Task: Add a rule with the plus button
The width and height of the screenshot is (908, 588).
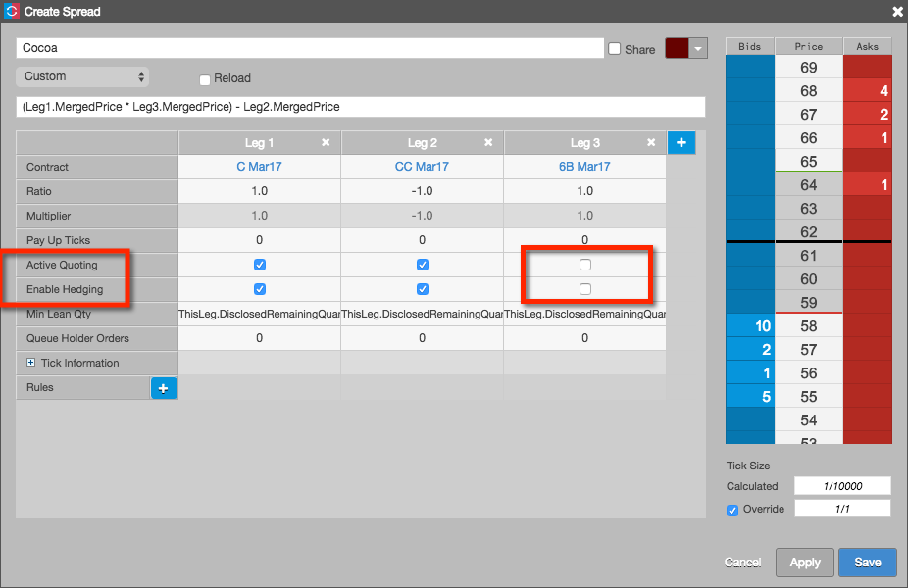Action: tap(164, 388)
